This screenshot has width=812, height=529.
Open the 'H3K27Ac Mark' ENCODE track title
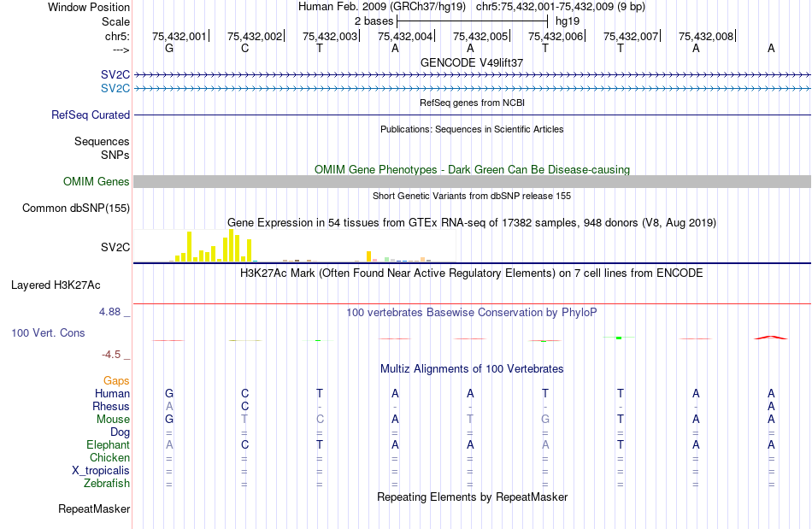pos(472,273)
